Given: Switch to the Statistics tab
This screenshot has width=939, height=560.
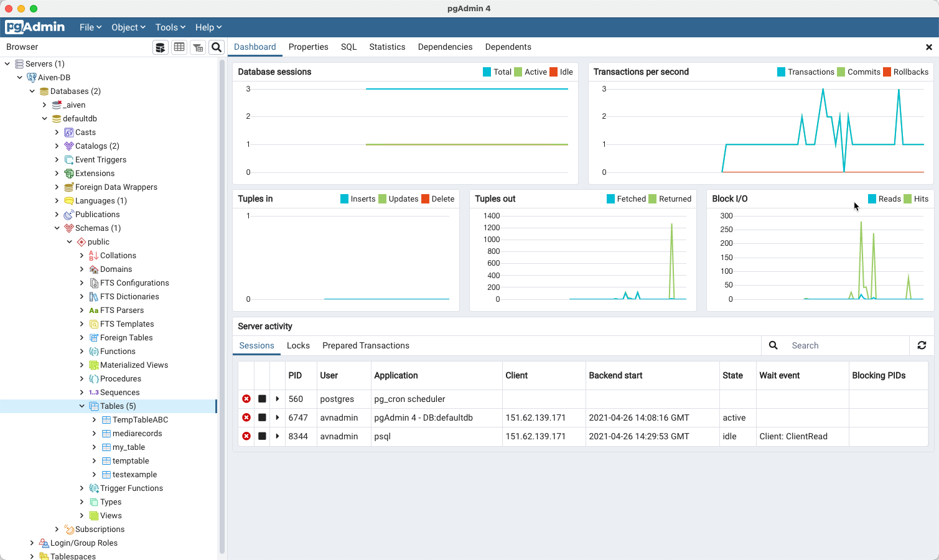Looking at the screenshot, I should (387, 47).
